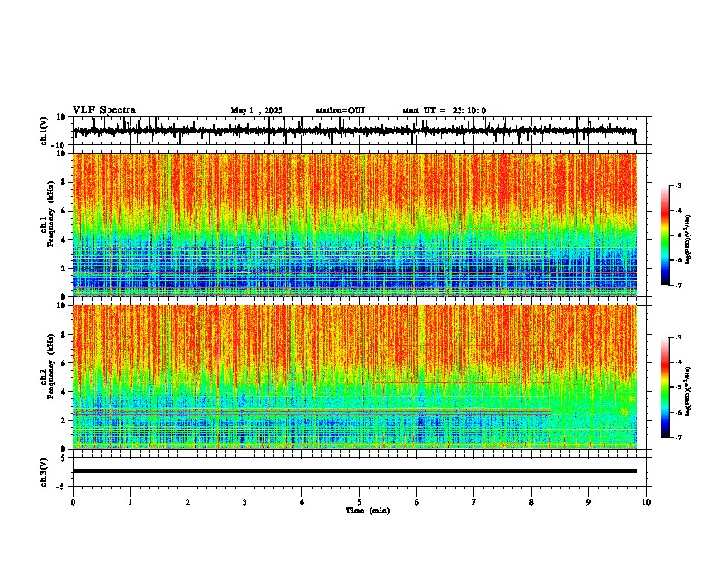Image resolution: width=728 pixels, height=563 pixels.
Task: Click the ch.3 flat black trace line
Action: click(x=355, y=471)
